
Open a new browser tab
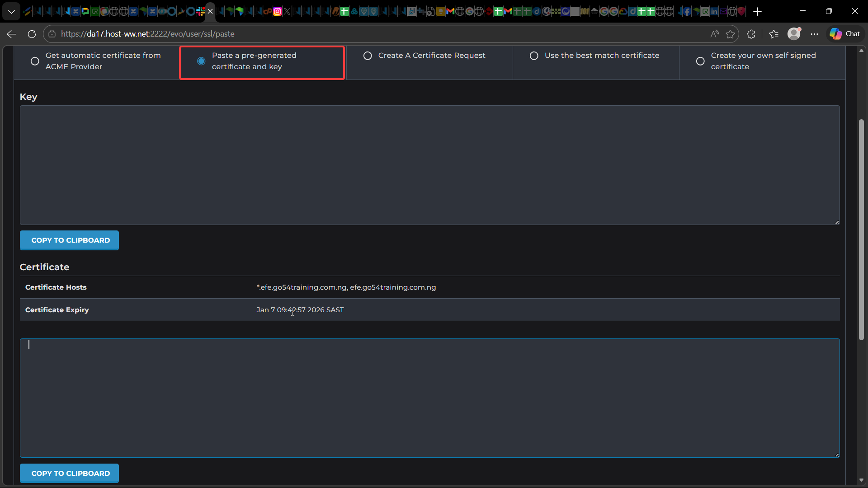pos(758,11)
